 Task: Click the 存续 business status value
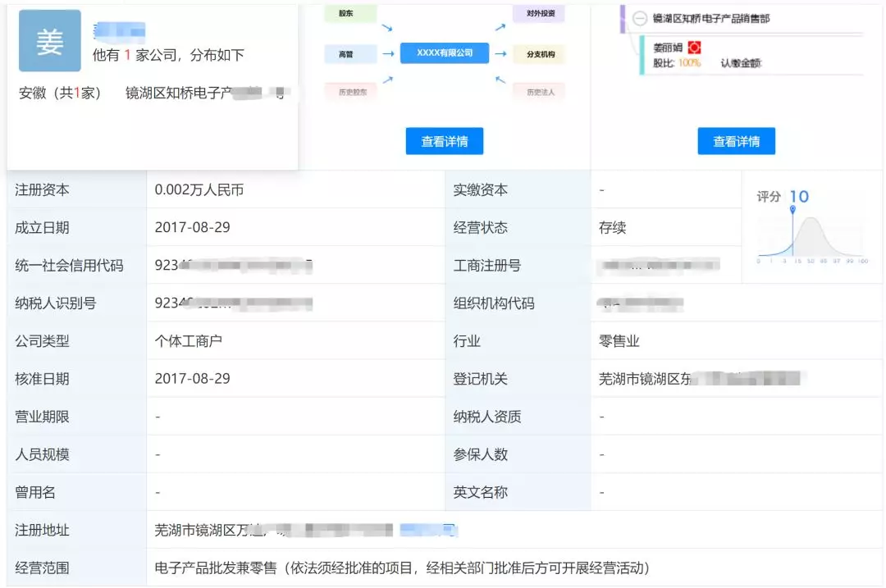(612, 228)
